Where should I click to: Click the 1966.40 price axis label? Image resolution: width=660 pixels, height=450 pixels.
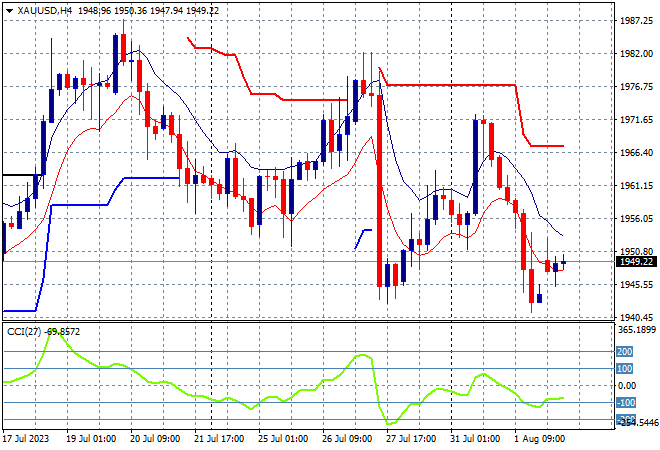point(636,152)
